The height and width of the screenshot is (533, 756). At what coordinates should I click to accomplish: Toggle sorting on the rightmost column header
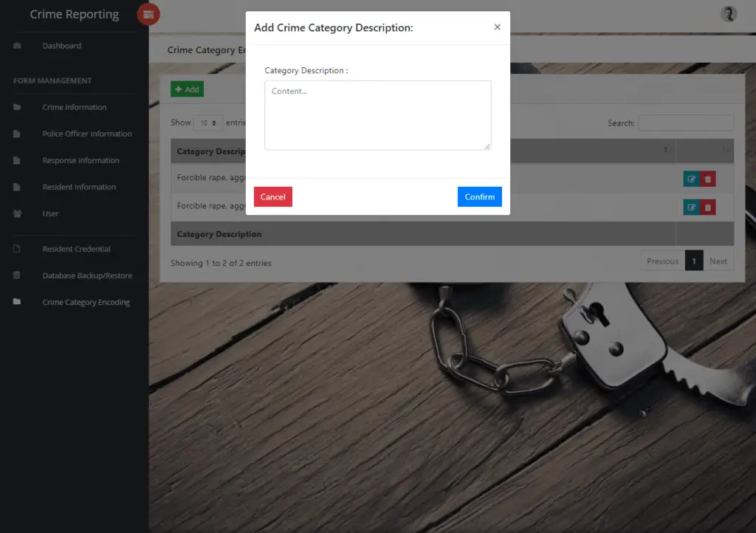pyautogui.click(x=705, y=151)
